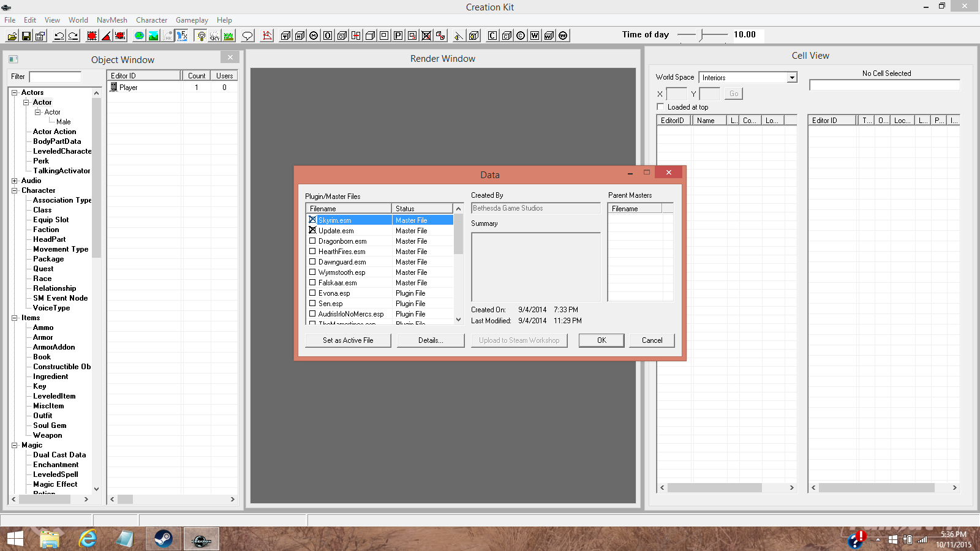Viewport: 980px width, 551px height.
Task: Open File Explorer from the taskbar
Action: (50, 539)
